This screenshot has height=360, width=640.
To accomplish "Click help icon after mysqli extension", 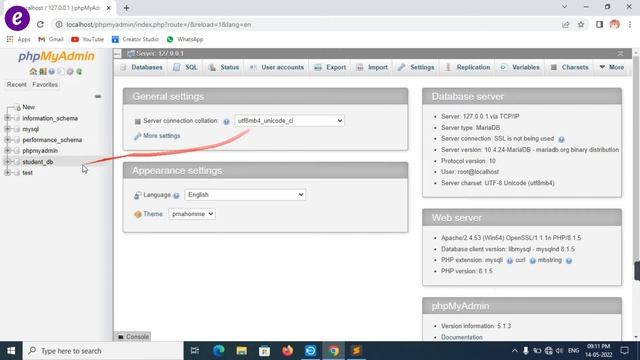I will click(x=509, y=260).
